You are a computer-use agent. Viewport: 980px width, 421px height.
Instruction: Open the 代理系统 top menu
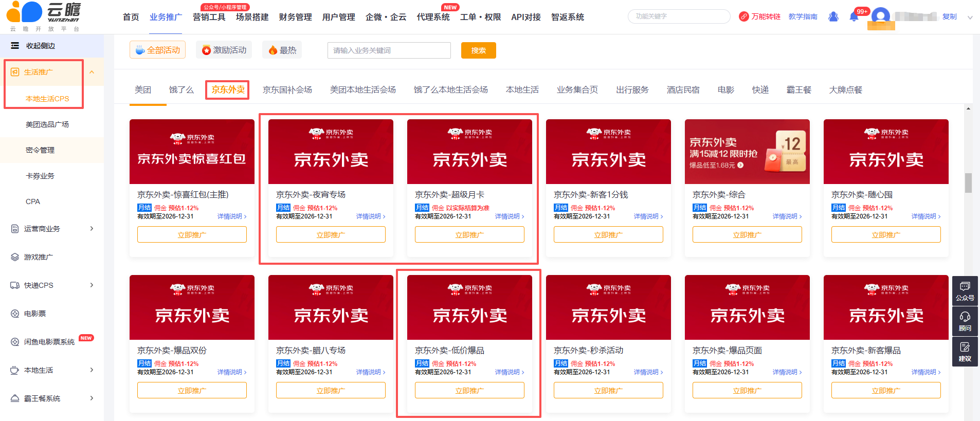433,17
